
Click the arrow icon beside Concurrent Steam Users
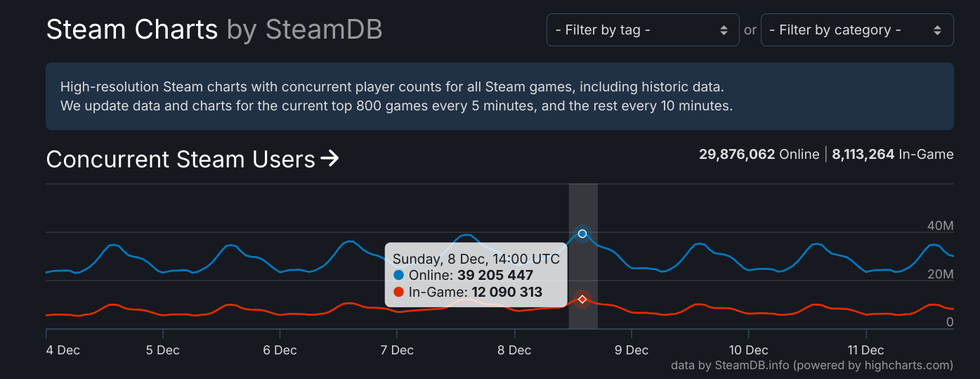coord(329,159)
